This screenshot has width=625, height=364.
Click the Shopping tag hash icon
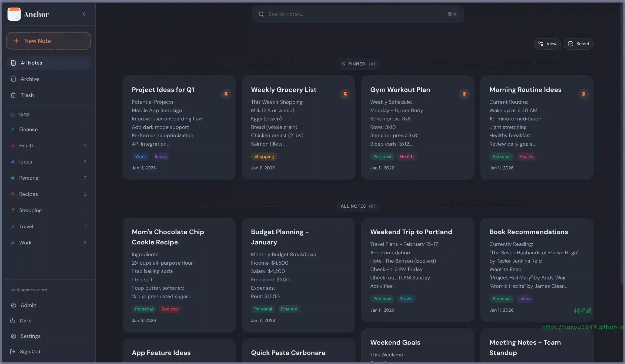(x=12, y=210)
